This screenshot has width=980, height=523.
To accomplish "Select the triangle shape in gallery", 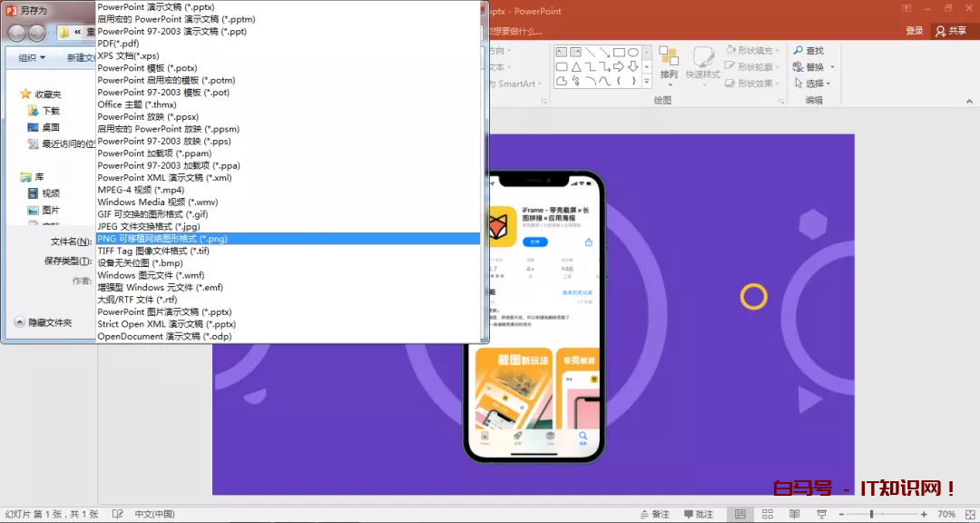I will point(575,67).
